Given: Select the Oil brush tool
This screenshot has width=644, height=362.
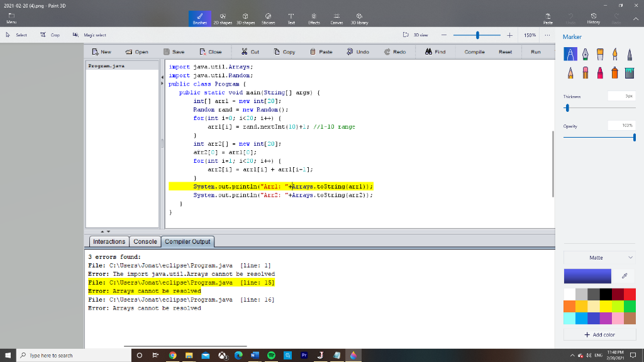Looking at the screenshot, I should [x=601, y=55].
